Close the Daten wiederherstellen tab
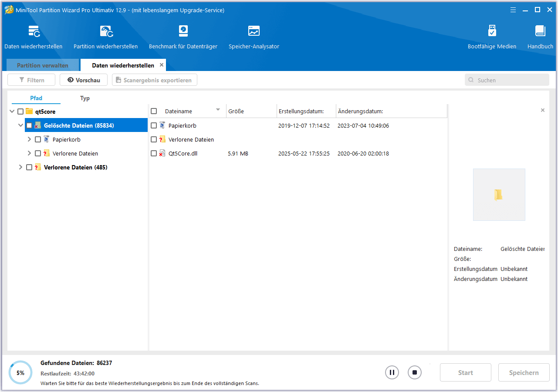The image size is (558, 392). pos(162,65)
